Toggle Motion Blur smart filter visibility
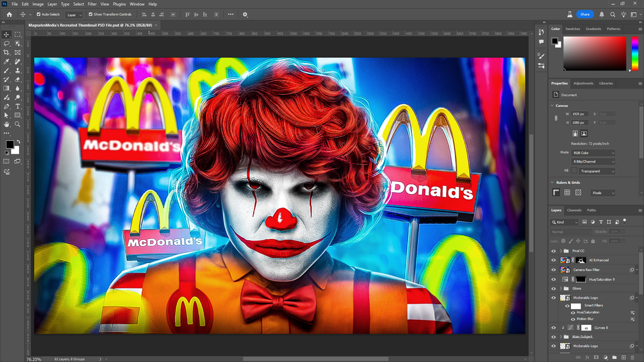Viewport: 644px width, 362px height. (x=573, y=319)
